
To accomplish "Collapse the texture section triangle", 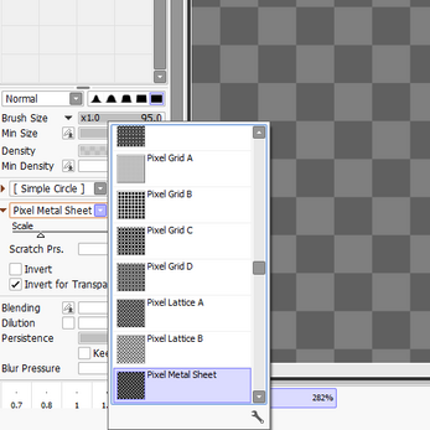I will pyautogui.click(x=3, y=211).
